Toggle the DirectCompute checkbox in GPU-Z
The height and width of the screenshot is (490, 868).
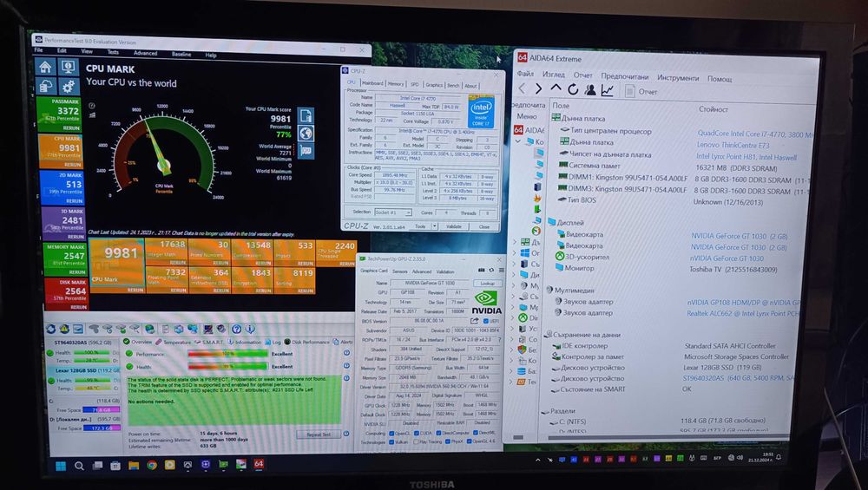[x=438, y=433]
